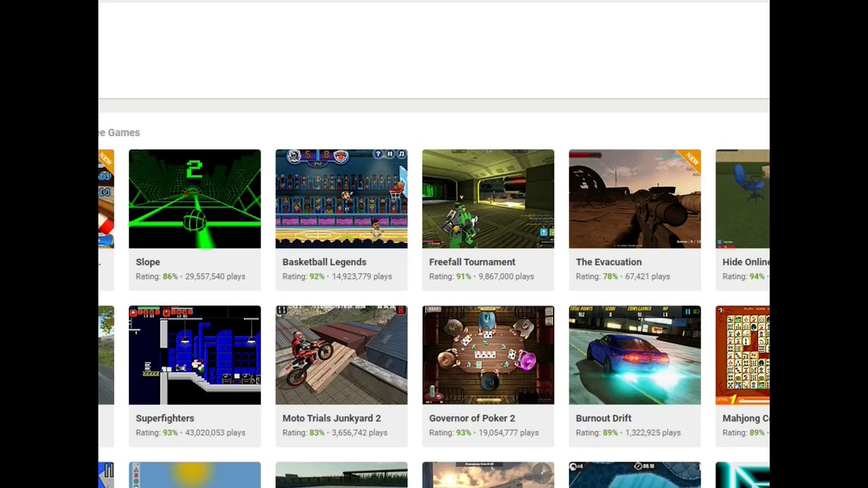Click Superfighters 43,020,053 plays text
This screenshot has width=868, height=488.
point(215,432)
